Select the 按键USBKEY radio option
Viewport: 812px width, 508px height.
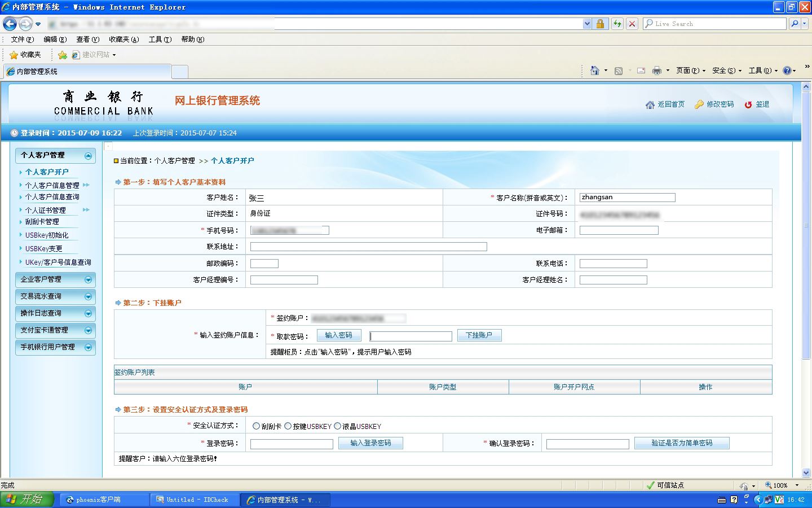[288, 426]
